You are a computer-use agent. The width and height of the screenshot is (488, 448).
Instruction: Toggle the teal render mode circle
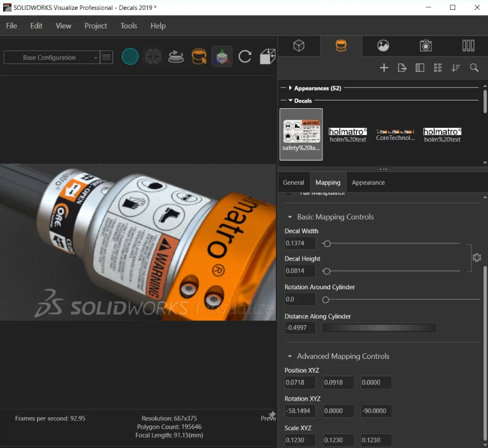[130, 57]
